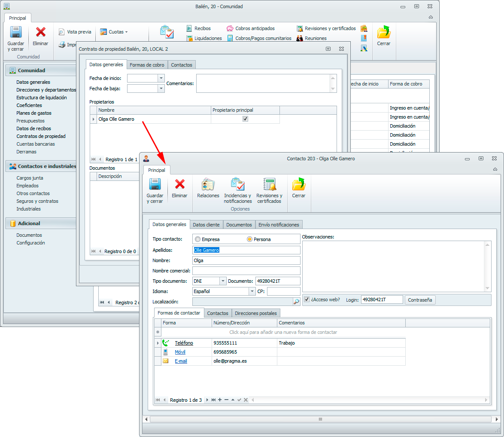Image resolution: width=504 pixels, height=437 pixels.
Task: Open Seguros y contratos in sidebar
Action: point(37,201)
